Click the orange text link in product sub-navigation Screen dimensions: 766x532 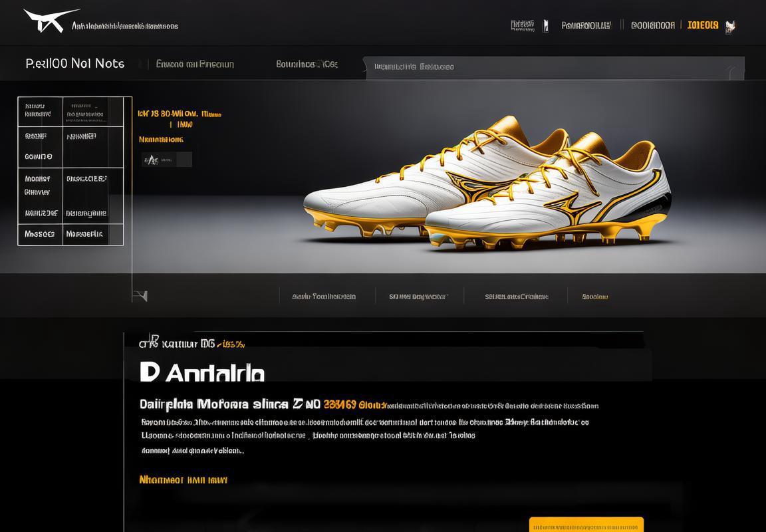pyautogui.click(x=595, y=297)
